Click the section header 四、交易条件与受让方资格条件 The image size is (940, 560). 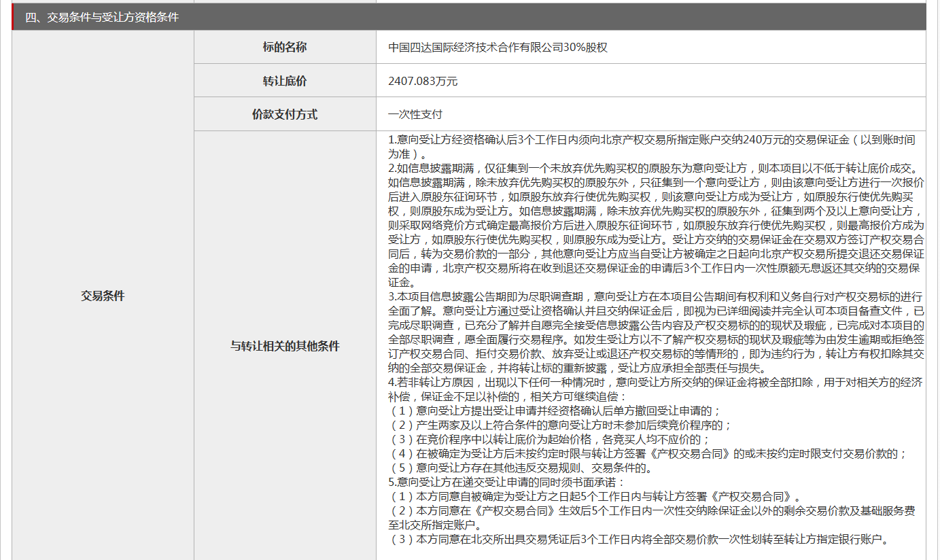(x=469, y=17)
